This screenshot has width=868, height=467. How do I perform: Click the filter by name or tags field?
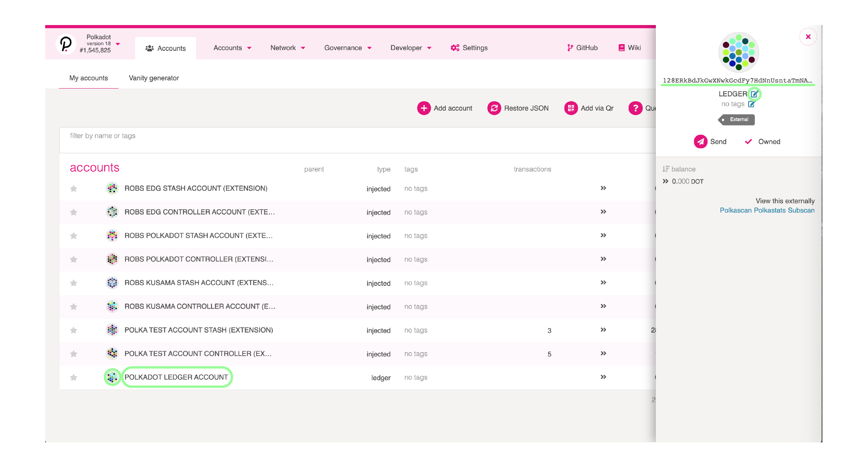[357, 140]
